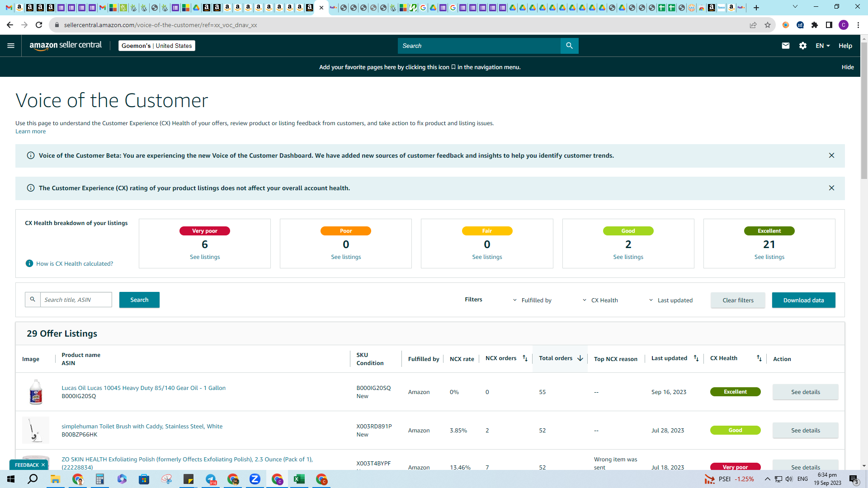868x488 pixels.
Task: Click the simplehuman Toilet Brush thumbnail
Action: pyautogui.click(x=36, y=430)
